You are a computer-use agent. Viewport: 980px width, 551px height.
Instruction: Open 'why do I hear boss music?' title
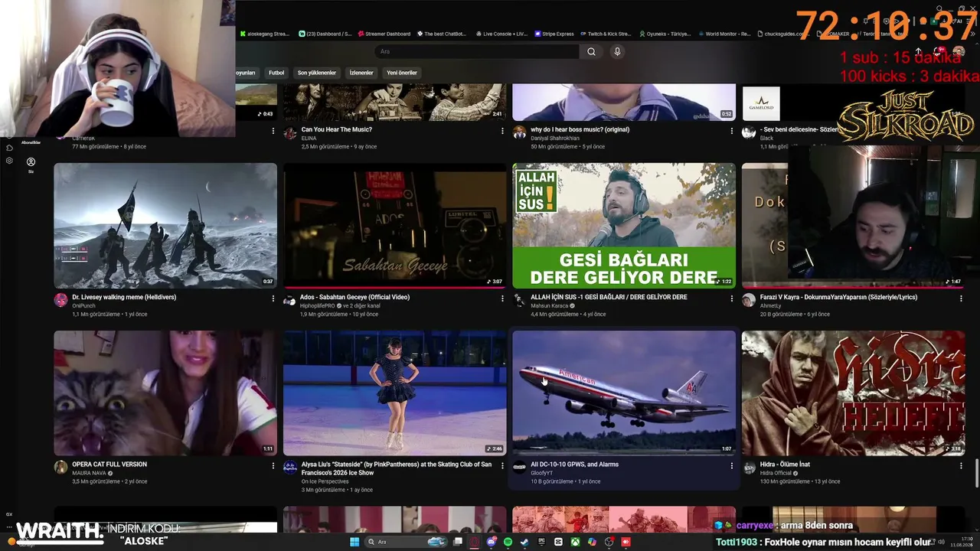pyautogui.click(x=580, y=129)
